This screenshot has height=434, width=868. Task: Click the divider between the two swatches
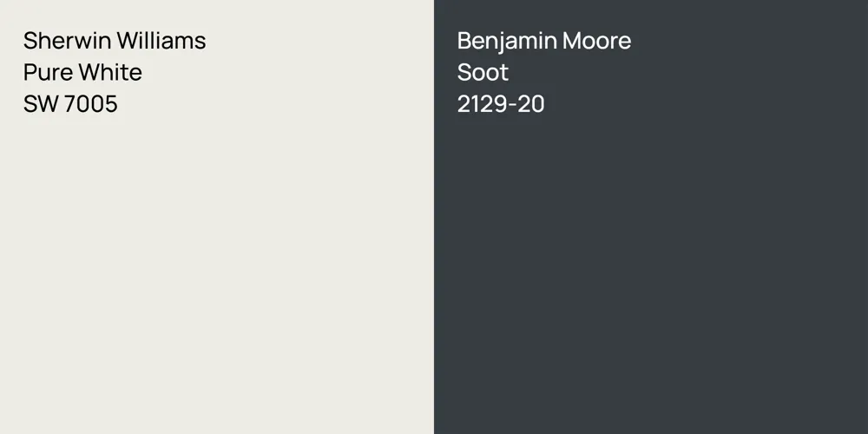click(x=434, y=217)
